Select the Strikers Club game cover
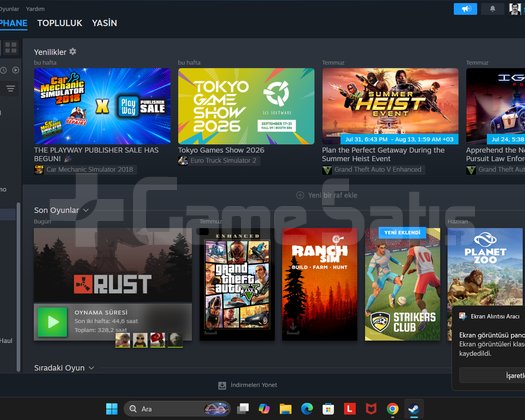Image resolution: width=525 pixels, height=420 pixels. pyautogui.click(x=402, y=284)
